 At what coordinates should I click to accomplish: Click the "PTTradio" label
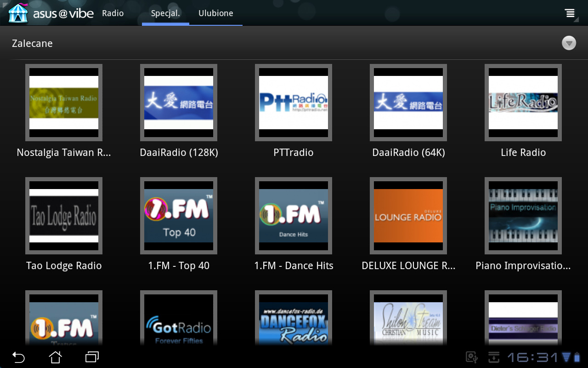[294, 153]
